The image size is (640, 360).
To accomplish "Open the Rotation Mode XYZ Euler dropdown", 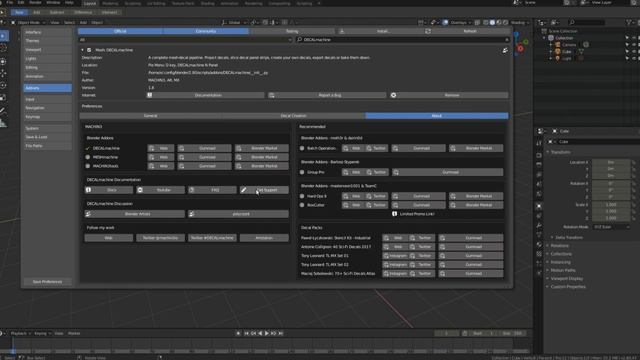I will (x=611, y=227).
